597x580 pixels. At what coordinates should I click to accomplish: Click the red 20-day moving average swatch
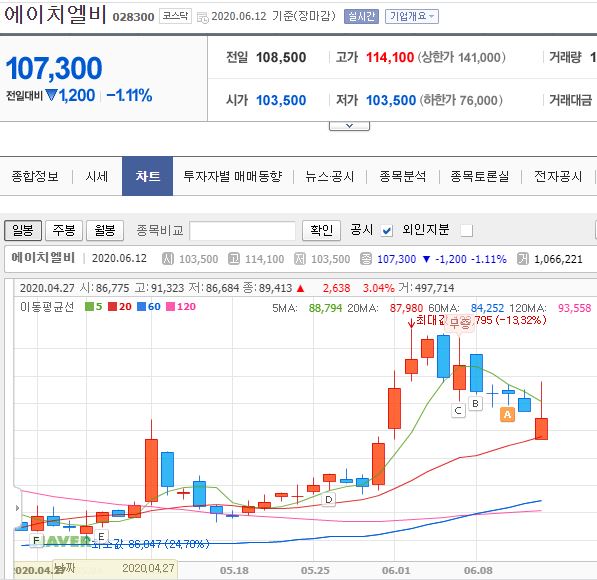coord(112,307)
